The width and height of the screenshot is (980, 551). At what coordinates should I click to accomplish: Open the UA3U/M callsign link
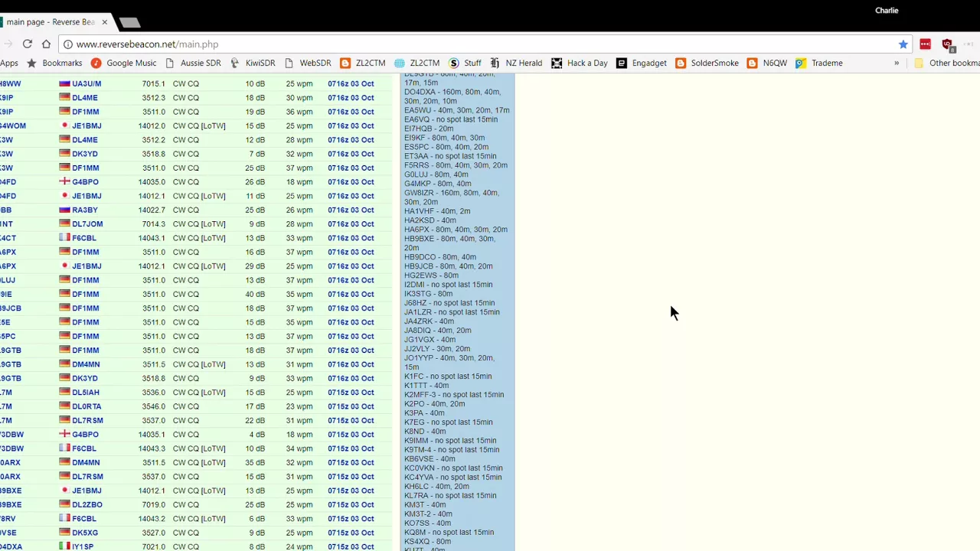click(87, 83)
